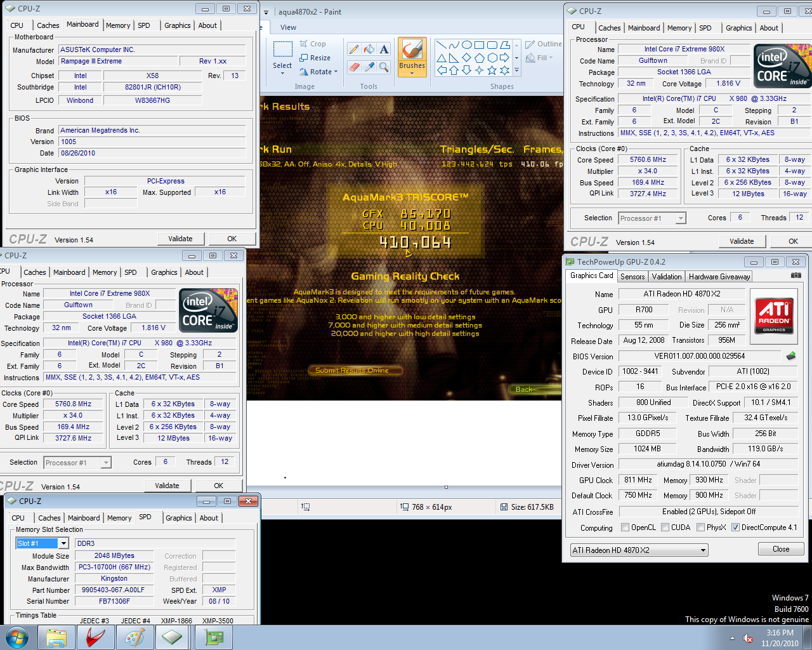Open the CPU-Z chip icon in taskbar

[173, 638]
